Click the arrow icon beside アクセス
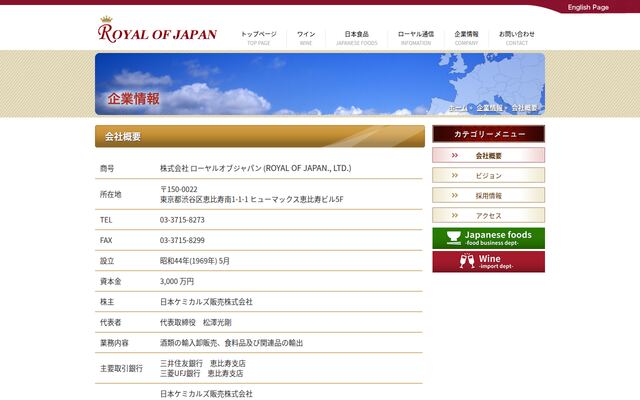The width and height of the screenshot is (640, 400). [455, 216]
